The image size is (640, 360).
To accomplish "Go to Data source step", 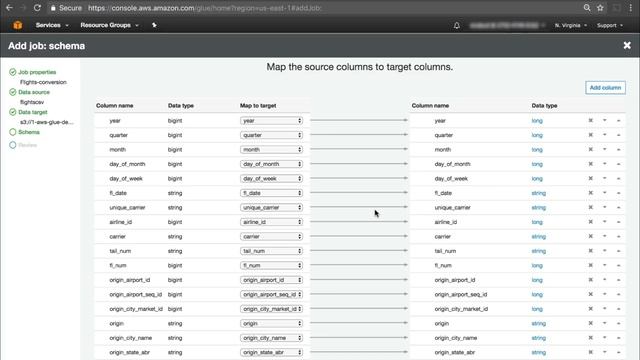I will pos(34,92).
